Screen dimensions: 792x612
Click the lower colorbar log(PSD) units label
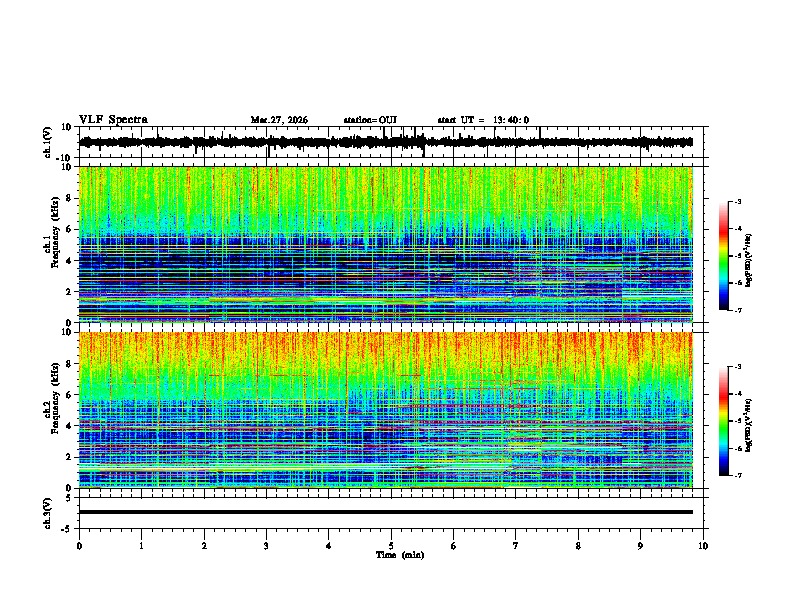pos(749,425)
